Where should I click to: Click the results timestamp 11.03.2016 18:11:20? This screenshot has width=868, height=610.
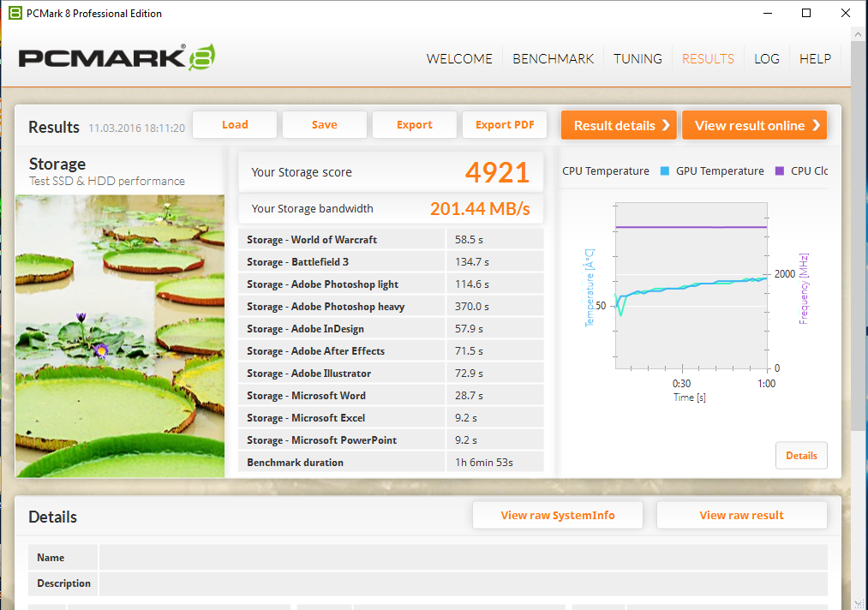137,128
